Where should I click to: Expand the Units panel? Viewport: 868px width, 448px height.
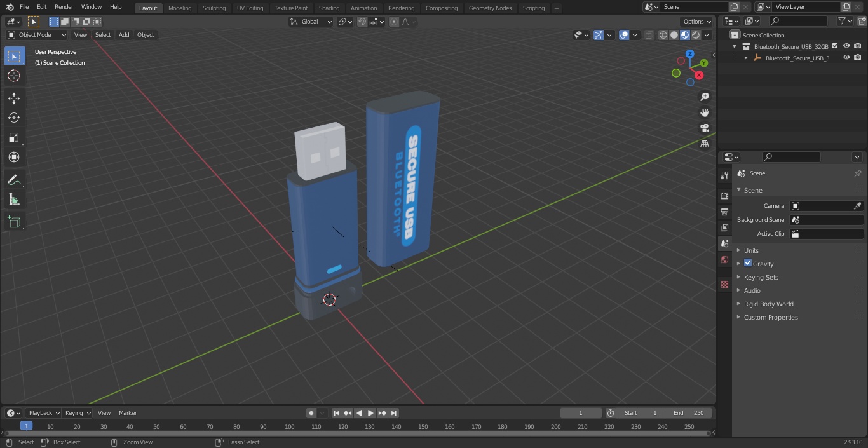(751, 250)
